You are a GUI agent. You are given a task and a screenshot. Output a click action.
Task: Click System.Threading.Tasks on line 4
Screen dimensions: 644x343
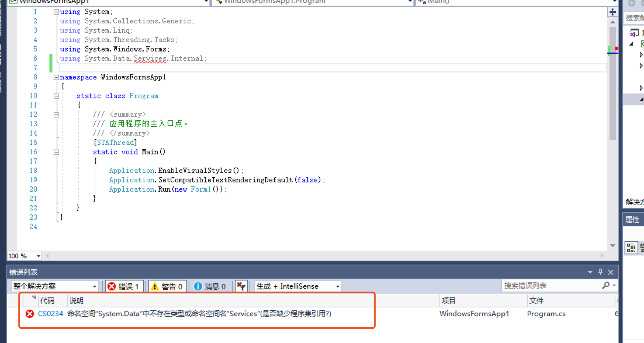click(x=129, y=40)
